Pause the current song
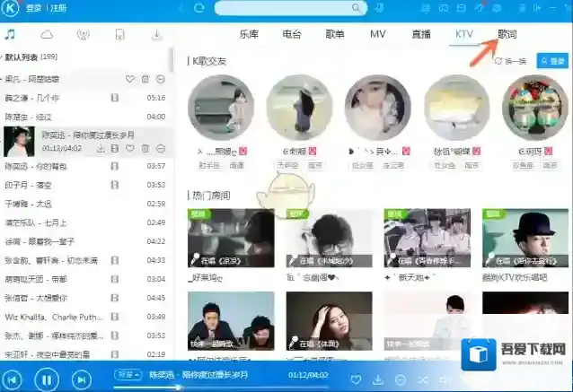The height and width of the screenshot is (392, 573). coord(47,380)
